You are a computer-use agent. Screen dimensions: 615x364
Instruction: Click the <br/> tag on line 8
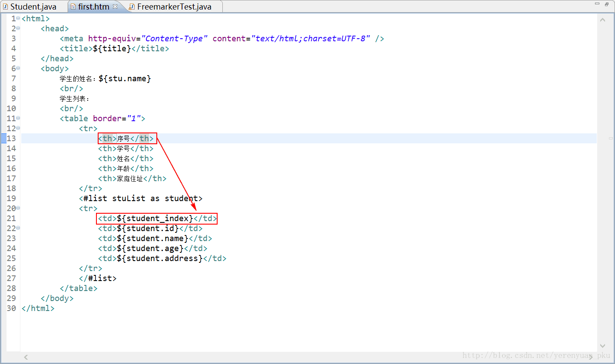pyautogui.click(x=72, y=88)
